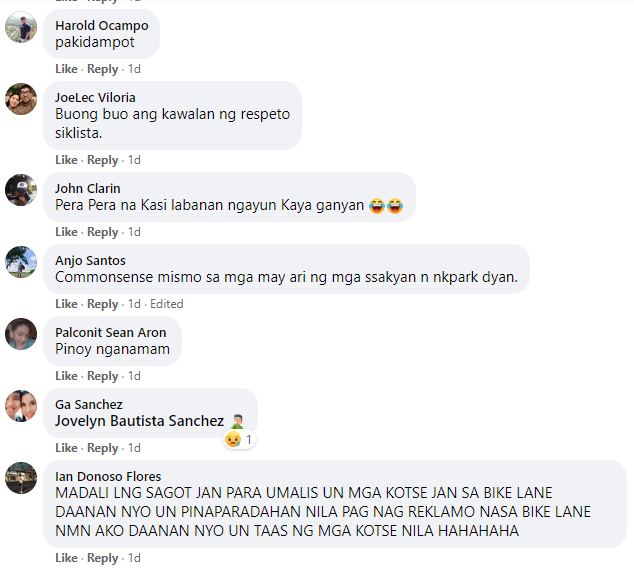Show edit history via Edited label

pos(167,304)
